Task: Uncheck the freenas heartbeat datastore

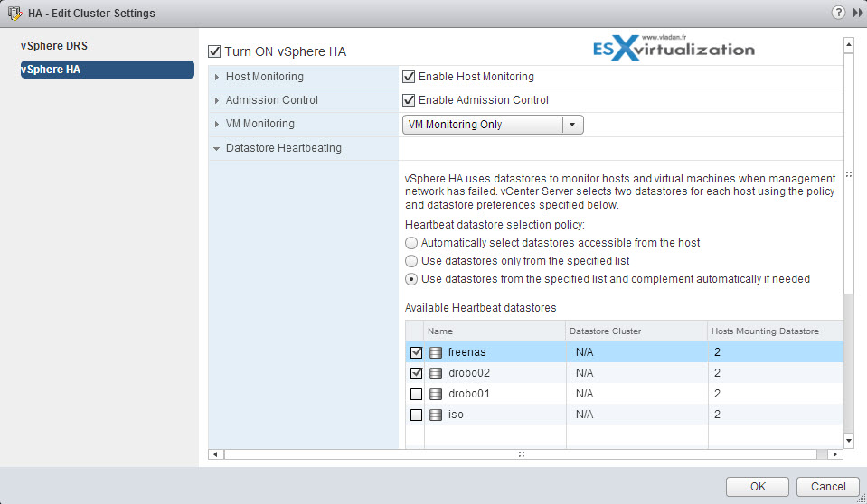Action: tap(417, 352)
